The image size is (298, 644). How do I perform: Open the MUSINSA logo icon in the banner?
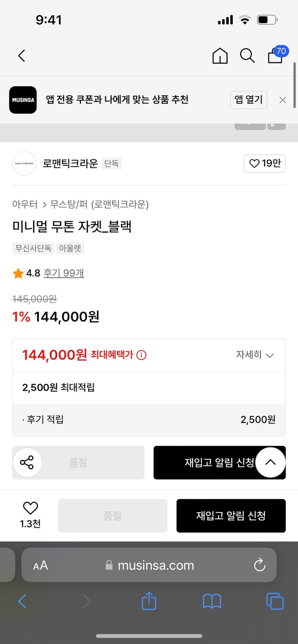(23, 100)
